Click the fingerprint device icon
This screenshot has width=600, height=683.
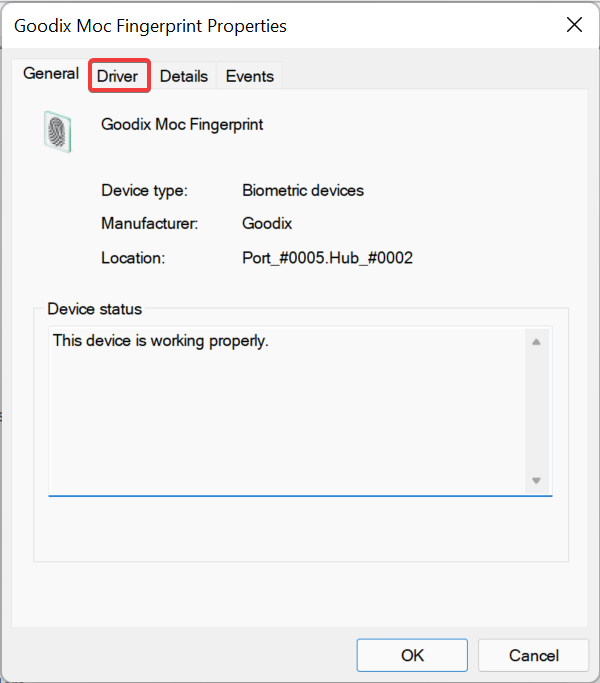pyautogui.click(x=58, y=132)
